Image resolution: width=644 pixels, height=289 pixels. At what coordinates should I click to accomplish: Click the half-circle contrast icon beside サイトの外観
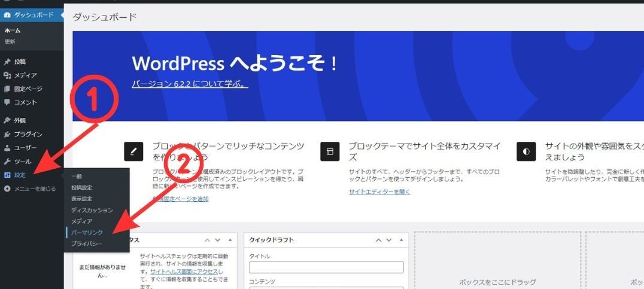click(526, 151)
